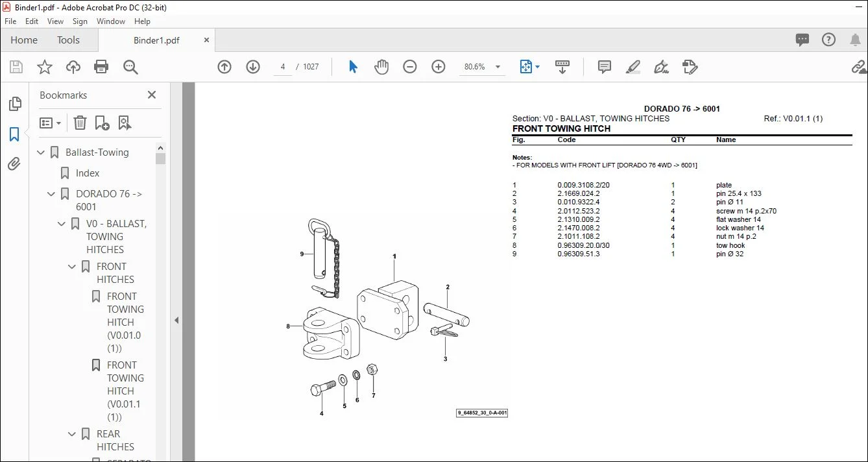Collapse the navigation pane side arrow
868x462 pixels.
(176, 320)
